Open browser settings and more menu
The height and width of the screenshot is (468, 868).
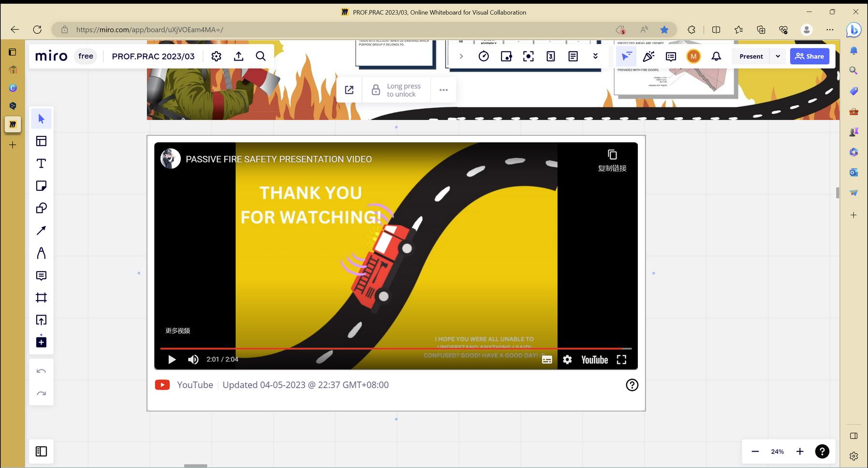pos(830,30)
